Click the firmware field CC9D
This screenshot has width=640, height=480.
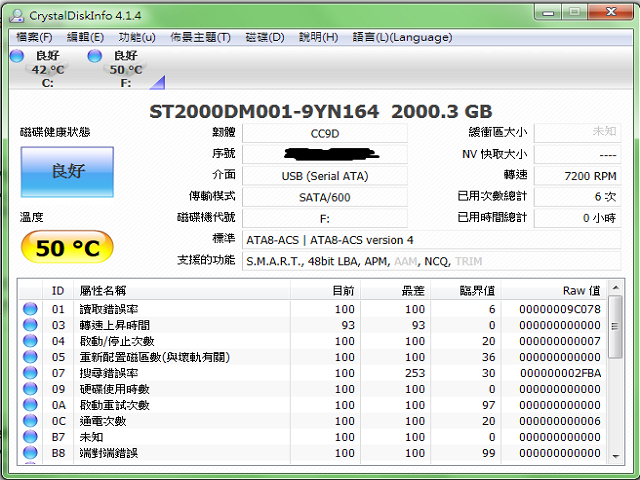[325, 133]
